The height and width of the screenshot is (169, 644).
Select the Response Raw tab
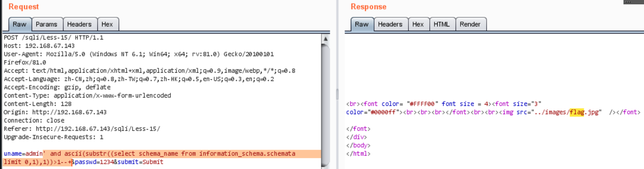point(362,24)
